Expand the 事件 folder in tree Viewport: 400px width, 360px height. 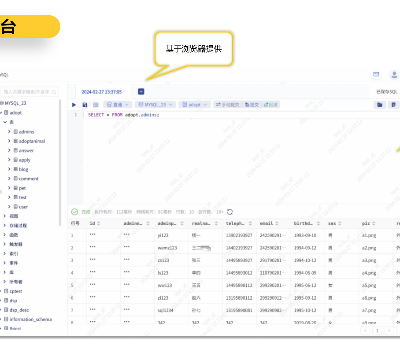point(5,263)
